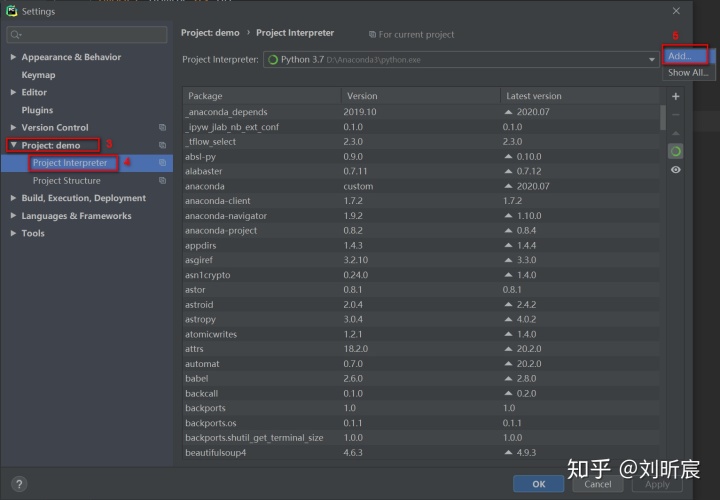Click the copy icon beside Project Interpreter
Viewport: 720px width, 500px height.
click(163, 163)
